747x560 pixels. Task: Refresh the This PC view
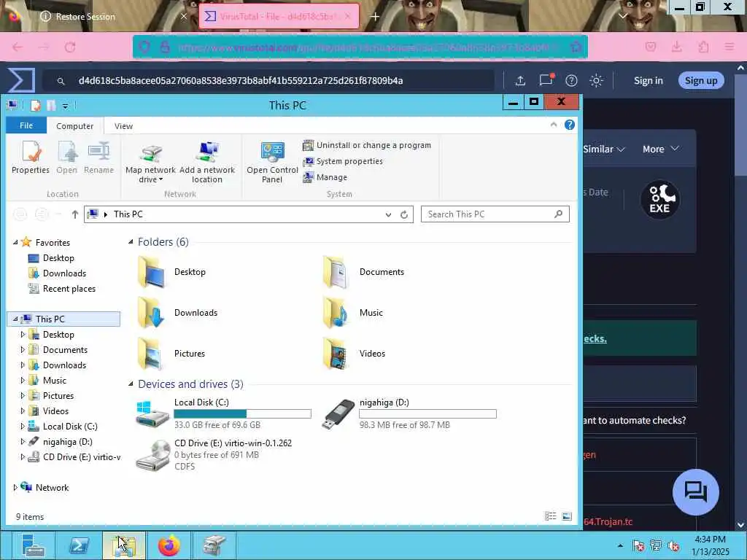click(x=404, y=215)
